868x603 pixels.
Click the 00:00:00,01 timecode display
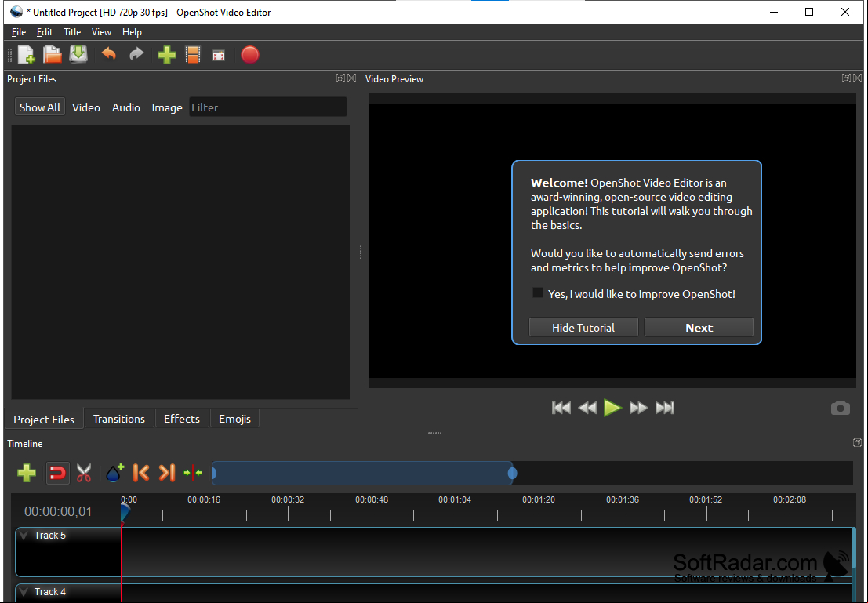pyautogui.click(x=58, y=511)
